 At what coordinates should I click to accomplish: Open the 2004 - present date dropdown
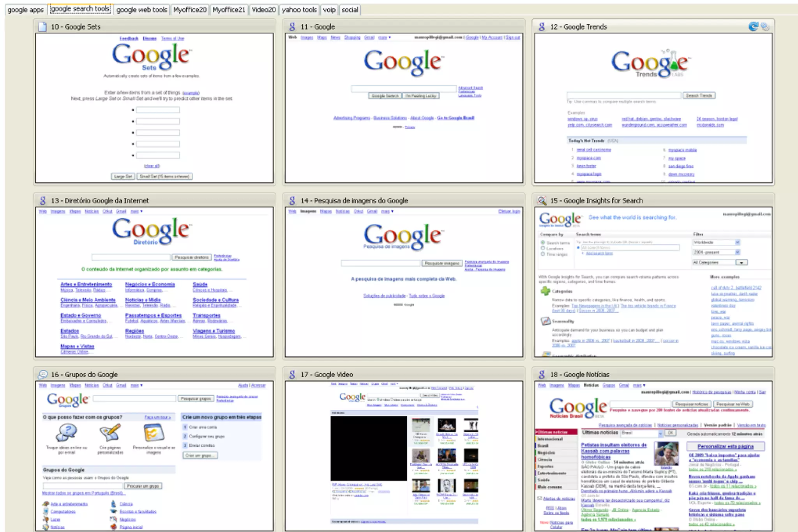[x=737, y=252]
